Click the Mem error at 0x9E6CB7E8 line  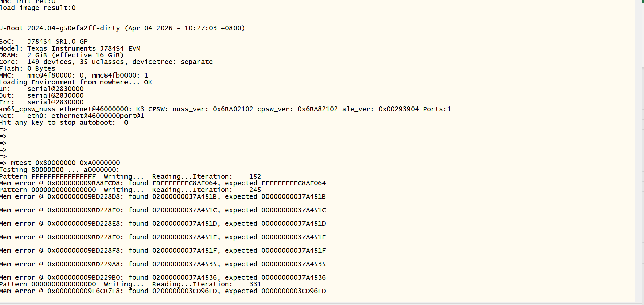point(163,291)
